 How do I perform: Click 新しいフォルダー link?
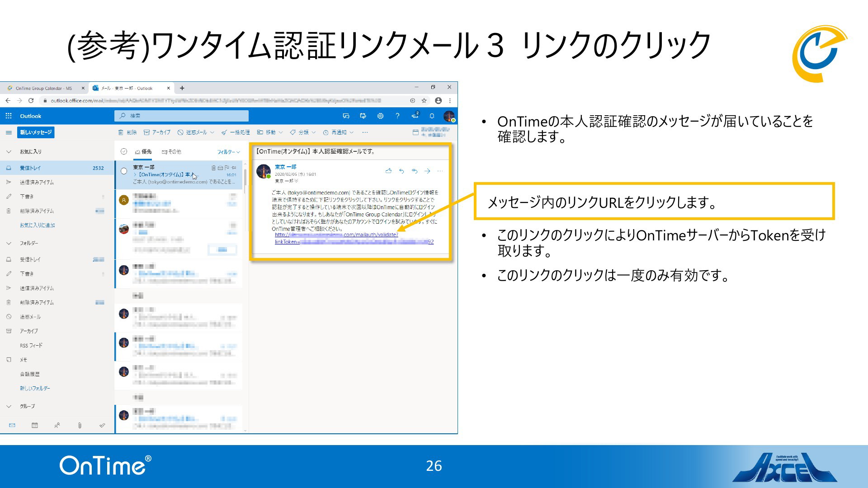point(35,388)
